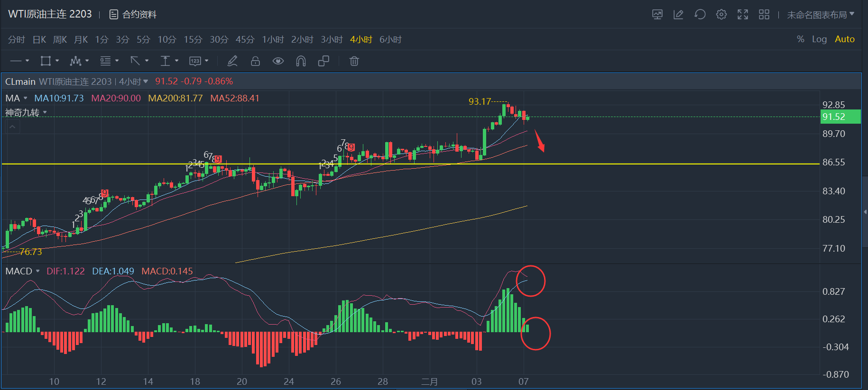Screen dimensions: 868x390
Task: Select the rectangle shape drawing tool
Action: click(46, 61)
